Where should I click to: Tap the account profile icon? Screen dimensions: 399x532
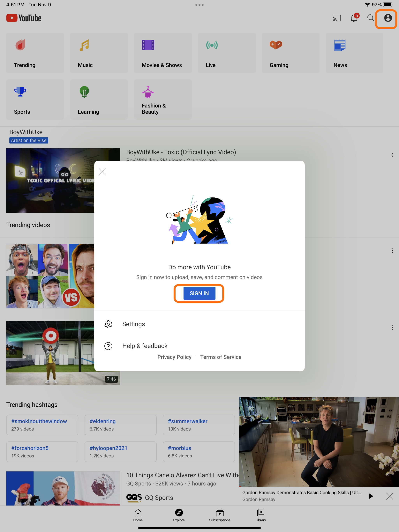tap(388, 18)
